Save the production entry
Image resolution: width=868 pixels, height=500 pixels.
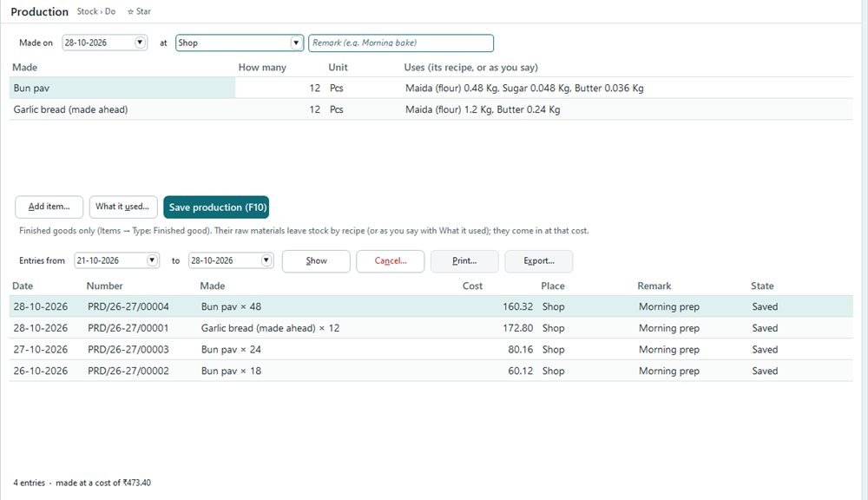click(216, 207)
